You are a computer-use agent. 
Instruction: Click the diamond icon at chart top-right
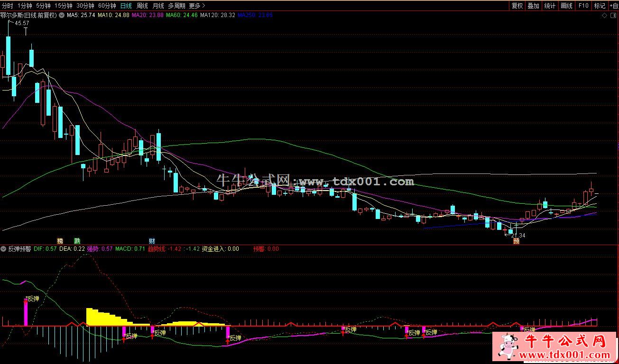point(604,15)
